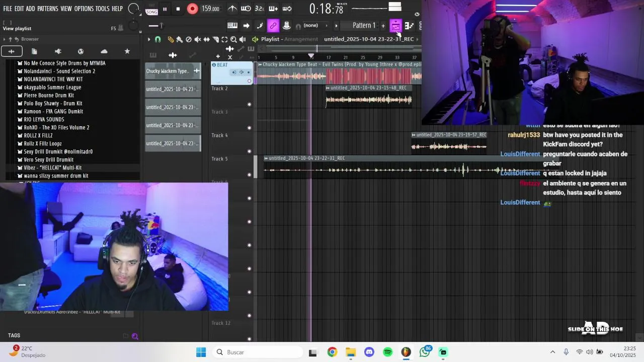This screenshot has width=644, height=362.
Task: Open the Add menu
Action: tap(31, 9)
